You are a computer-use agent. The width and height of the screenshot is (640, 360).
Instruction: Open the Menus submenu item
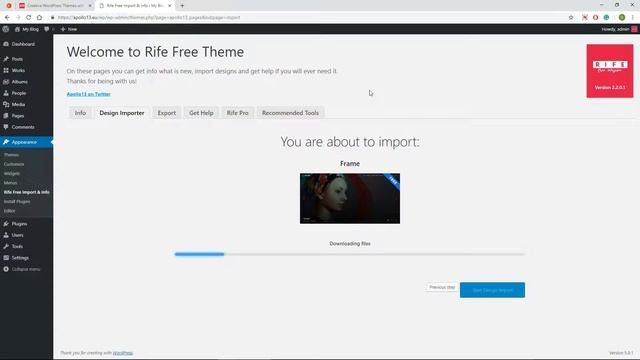[10, 183]
